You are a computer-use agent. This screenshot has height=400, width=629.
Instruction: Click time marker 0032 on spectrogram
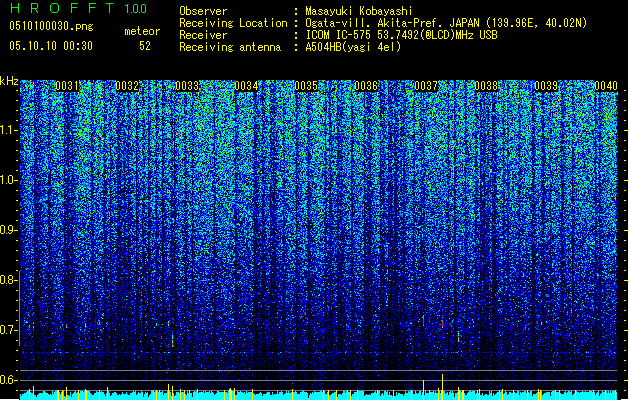point(127,86)
